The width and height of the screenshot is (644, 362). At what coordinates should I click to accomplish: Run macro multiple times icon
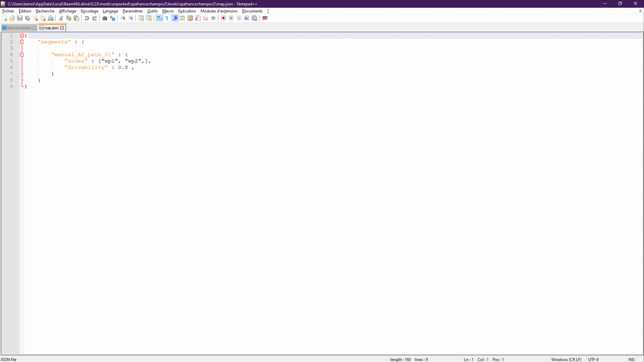(x=247, y=18)
